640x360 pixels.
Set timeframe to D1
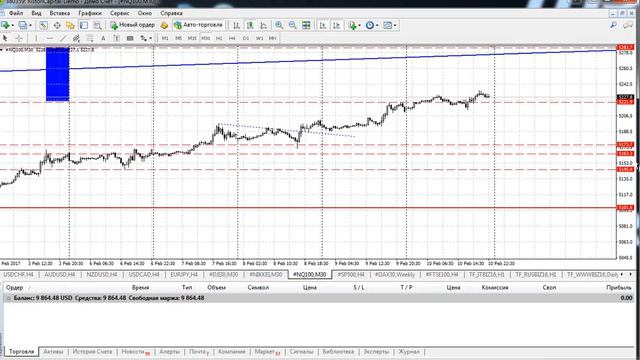pyautogui.click(x=246, y=38)
